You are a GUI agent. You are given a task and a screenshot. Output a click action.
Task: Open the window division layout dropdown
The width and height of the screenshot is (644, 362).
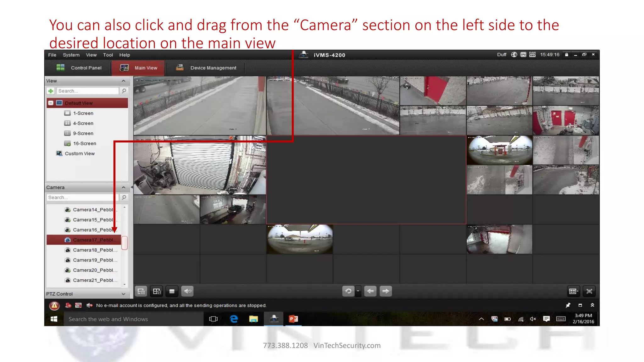574,291
